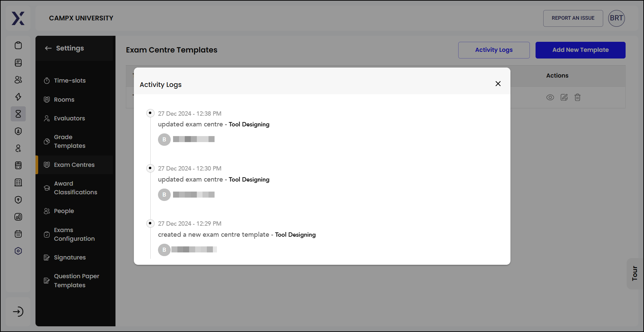Click the Activity Logs button

click(494, 50)
